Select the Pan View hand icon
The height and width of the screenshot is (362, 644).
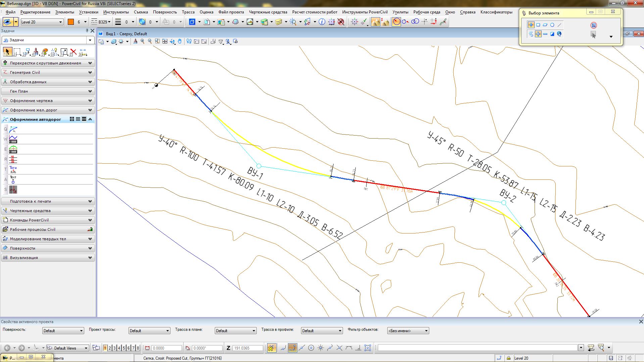[x=180, y=41]
